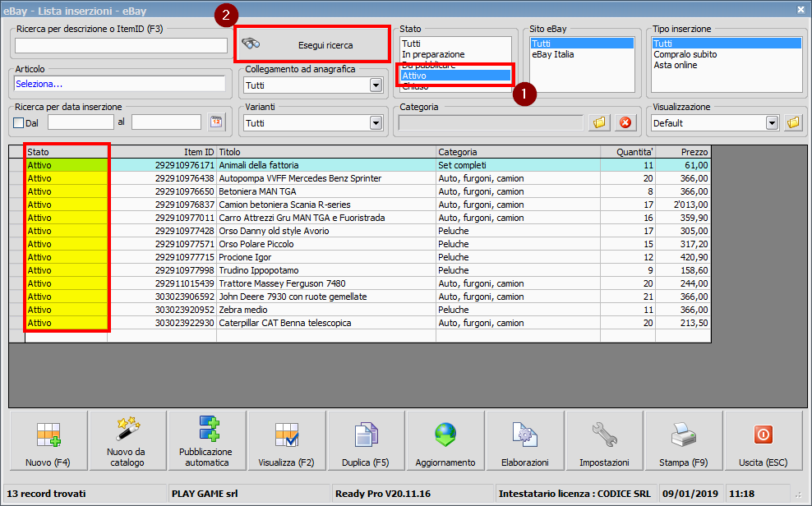The image size is (812, 506).
Task: Click Item ID 303023906592 cell
Action: (162, 297)
